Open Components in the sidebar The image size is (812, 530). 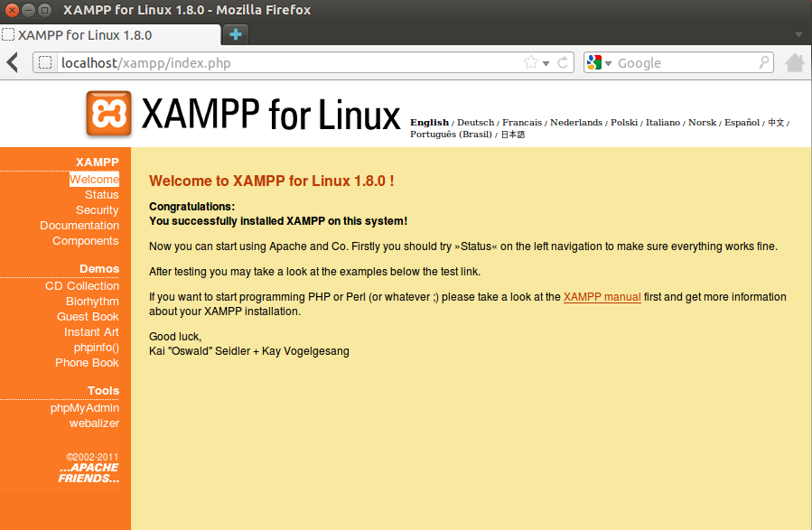[x=86, y=241]
